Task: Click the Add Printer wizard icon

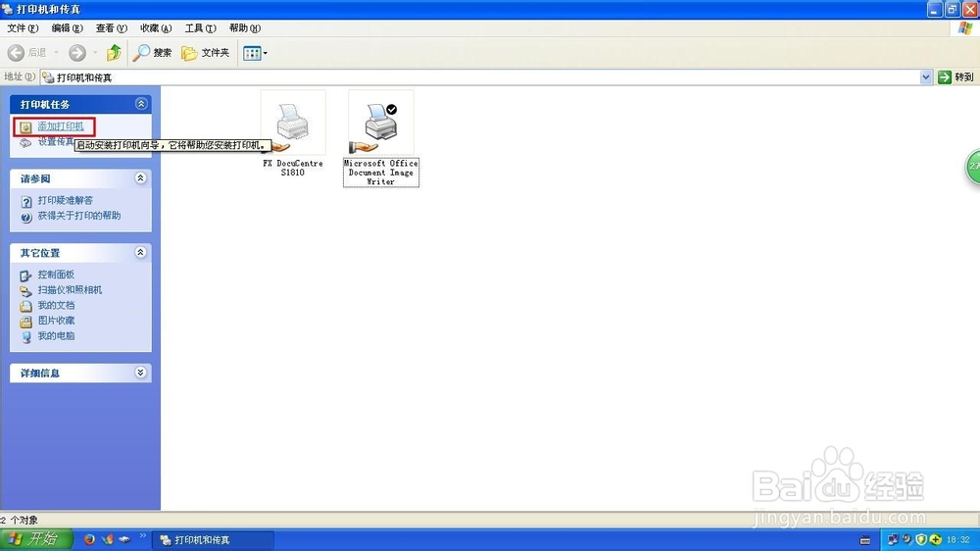Action: click(x=25, y=126)
